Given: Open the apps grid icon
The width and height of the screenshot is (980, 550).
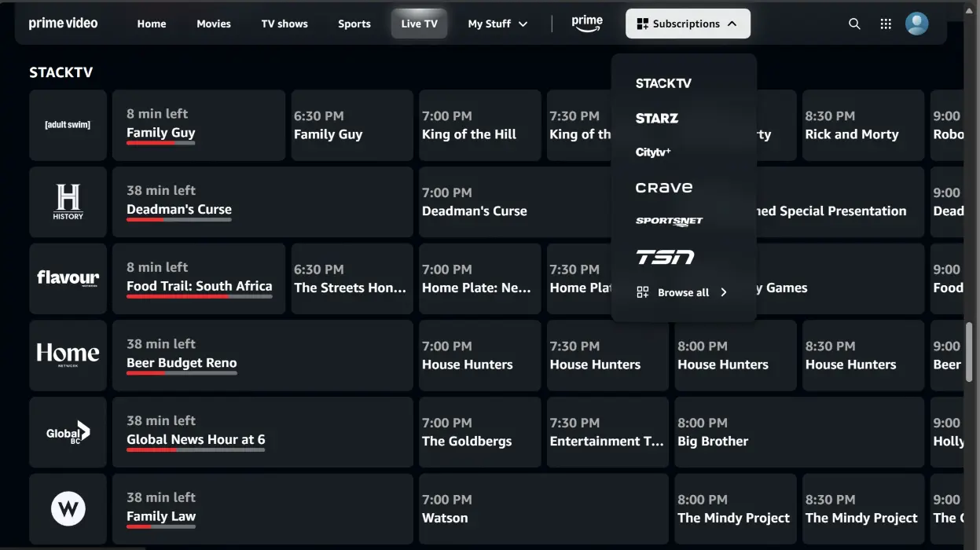Looking at the screenshot, I should (x=886, y=24).
